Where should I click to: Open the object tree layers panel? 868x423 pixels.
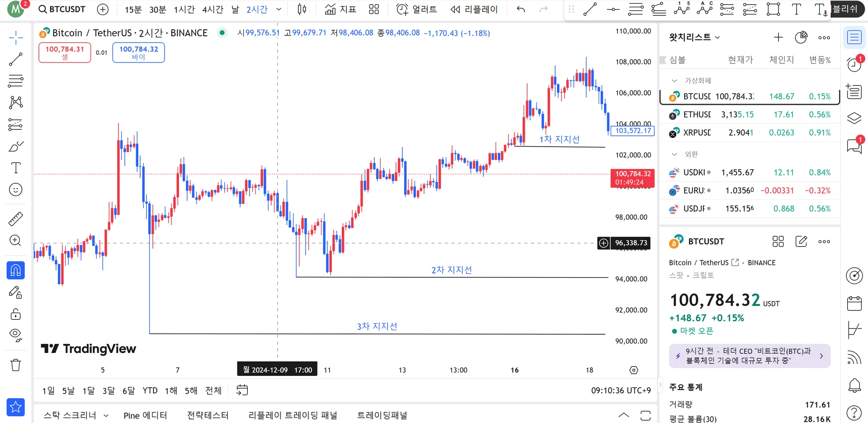pyautogui.click(x=854, y=118)
